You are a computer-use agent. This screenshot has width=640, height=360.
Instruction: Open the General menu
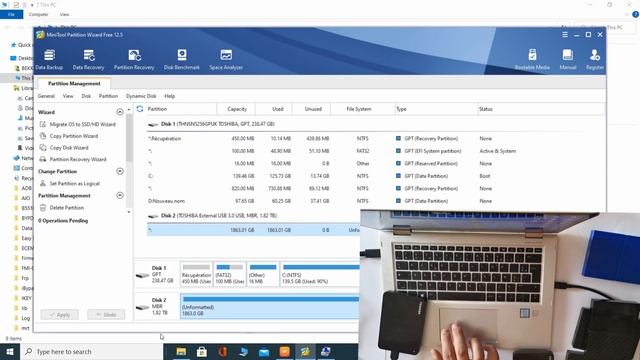point(46,96)
